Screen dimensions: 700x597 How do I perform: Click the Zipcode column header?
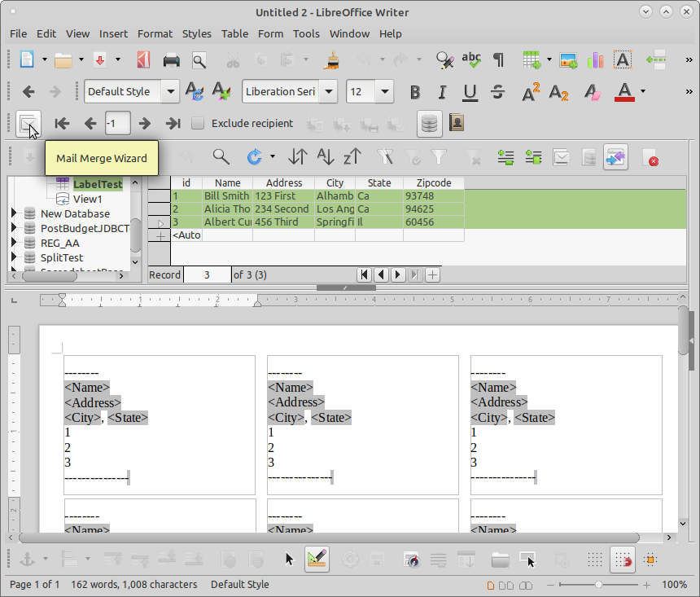point(433,183)
